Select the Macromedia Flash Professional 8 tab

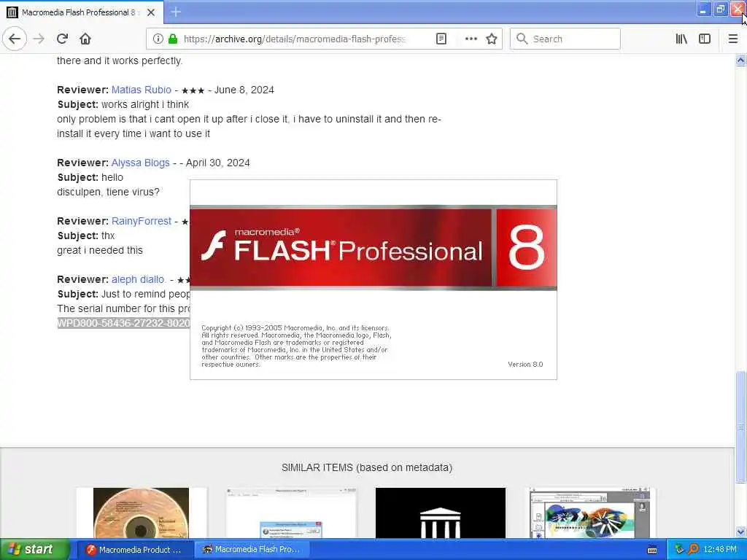tap(82, 12)
